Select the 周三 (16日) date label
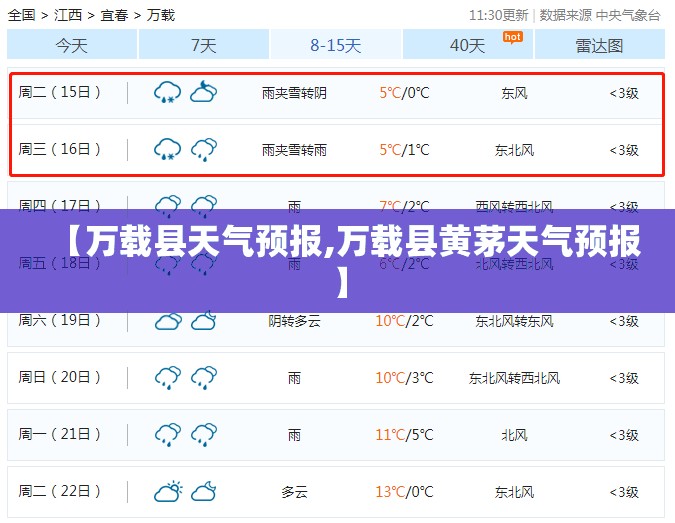This screenshot has width=675, height=523. [x=59, y=149]
